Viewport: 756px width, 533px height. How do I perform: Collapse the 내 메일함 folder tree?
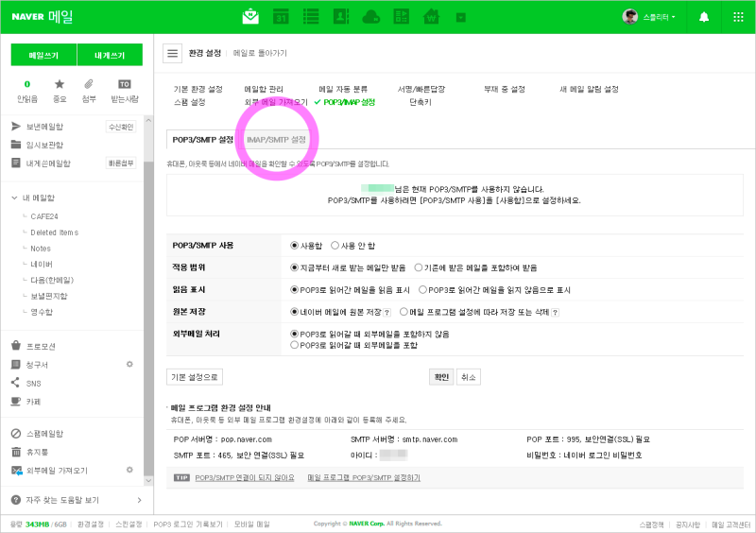click(14, 198)
